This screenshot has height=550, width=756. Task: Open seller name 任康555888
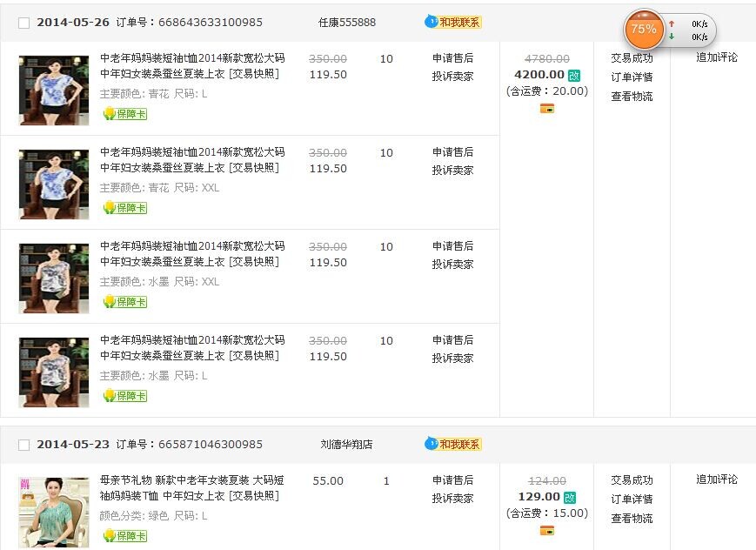coord(347,23)
